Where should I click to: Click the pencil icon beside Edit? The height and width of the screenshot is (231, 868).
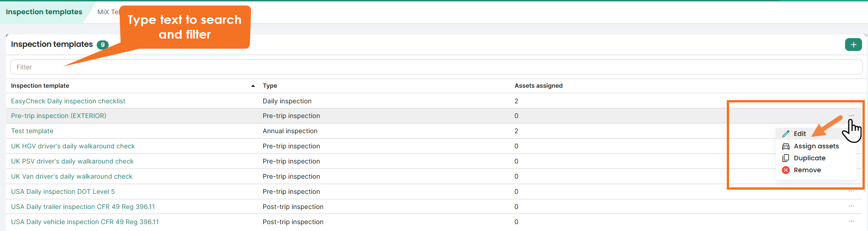point(785,134)
